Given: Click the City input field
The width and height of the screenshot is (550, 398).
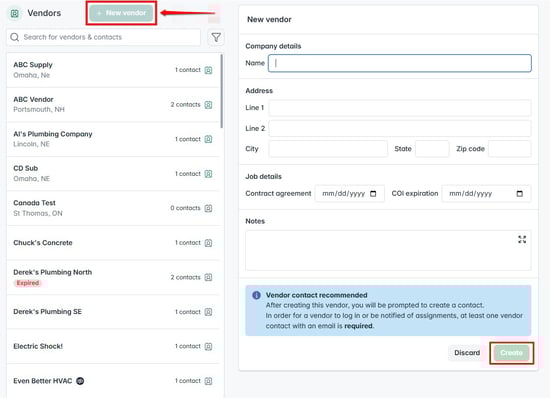Looking at the screenshot, I should point(328,149).
